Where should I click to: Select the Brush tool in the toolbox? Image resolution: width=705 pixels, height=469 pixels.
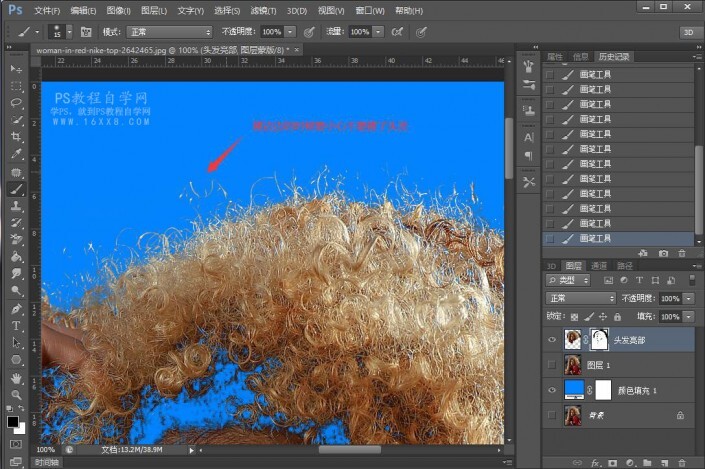click(x=16, y=188)
